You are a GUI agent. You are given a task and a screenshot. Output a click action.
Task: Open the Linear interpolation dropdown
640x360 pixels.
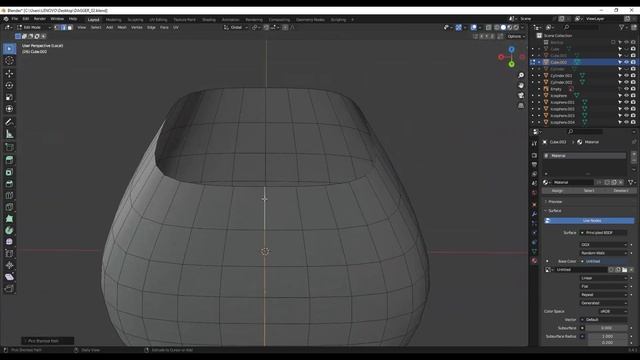(x=604, y=278)
